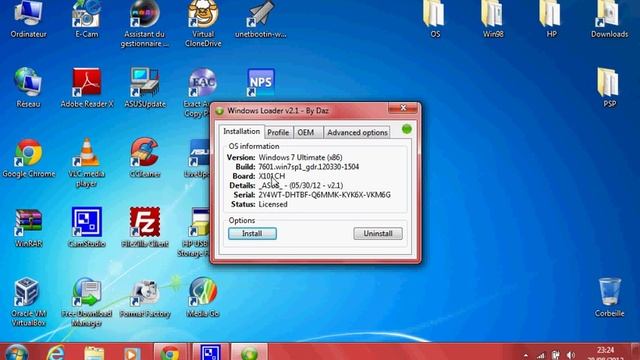Image resolution: width=640 pixels, height=360 pixels.
Task: Open Assistant du gestionnaire shortcut
Action: pos(144,24)
